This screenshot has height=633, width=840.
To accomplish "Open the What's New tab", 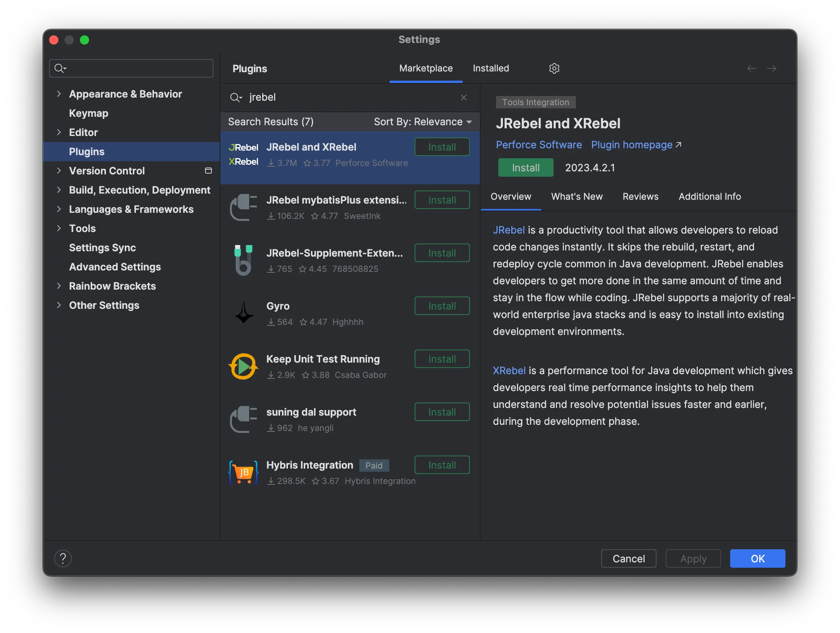I will [577, 197].
